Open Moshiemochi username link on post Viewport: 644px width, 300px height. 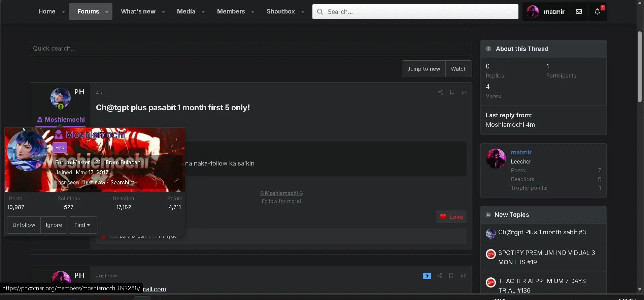click(65, 120)
